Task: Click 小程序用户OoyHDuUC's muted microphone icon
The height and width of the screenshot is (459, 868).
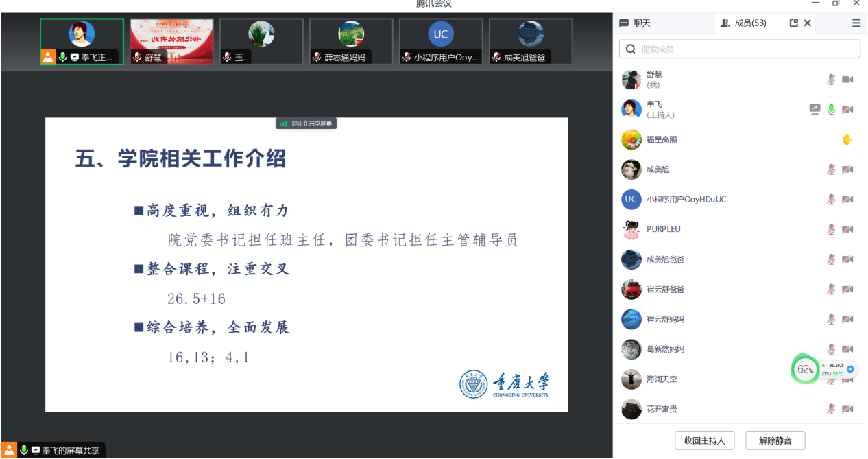Action: pyautogui.click(x=831, y=200)
